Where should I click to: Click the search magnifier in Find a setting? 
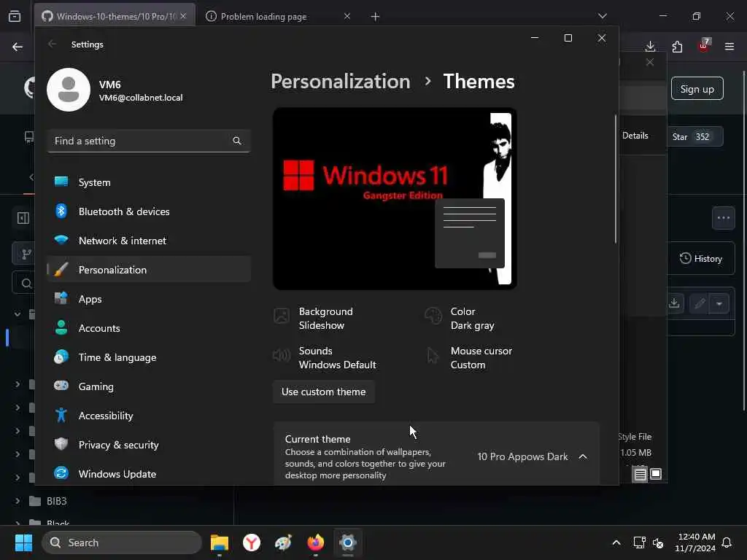237,141
